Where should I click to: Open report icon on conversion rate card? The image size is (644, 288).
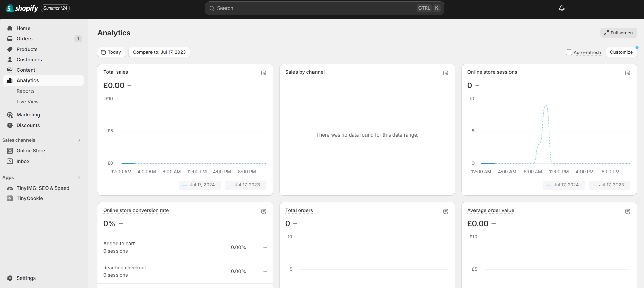(264, 211)
